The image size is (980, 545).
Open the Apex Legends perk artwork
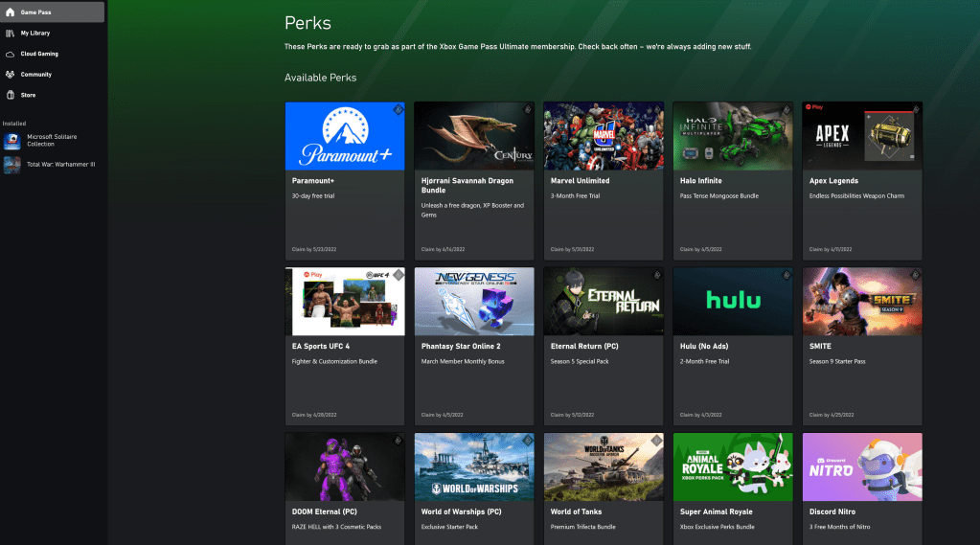pyautogui.click(x=862, y=136)
